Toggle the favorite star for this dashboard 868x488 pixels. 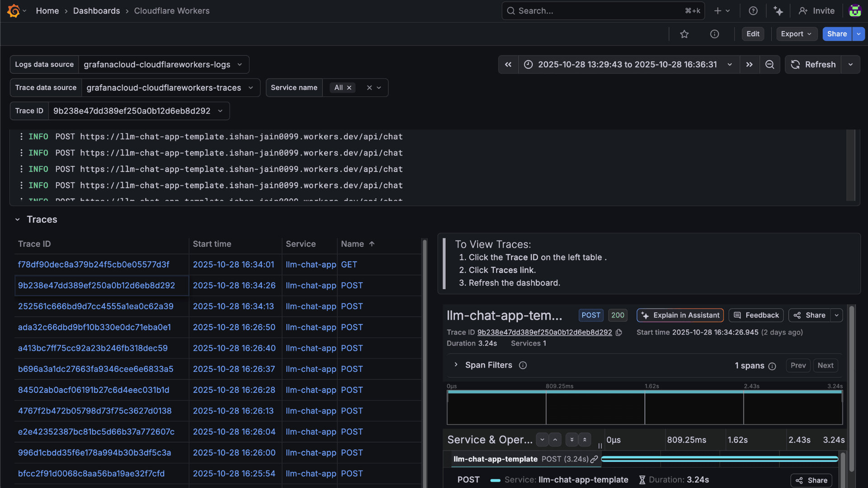[684, 34]
